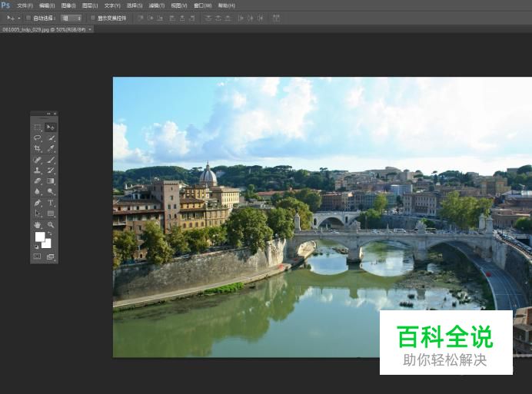Open the 图层(L) menu
The image size is (532, 394).
90,6
